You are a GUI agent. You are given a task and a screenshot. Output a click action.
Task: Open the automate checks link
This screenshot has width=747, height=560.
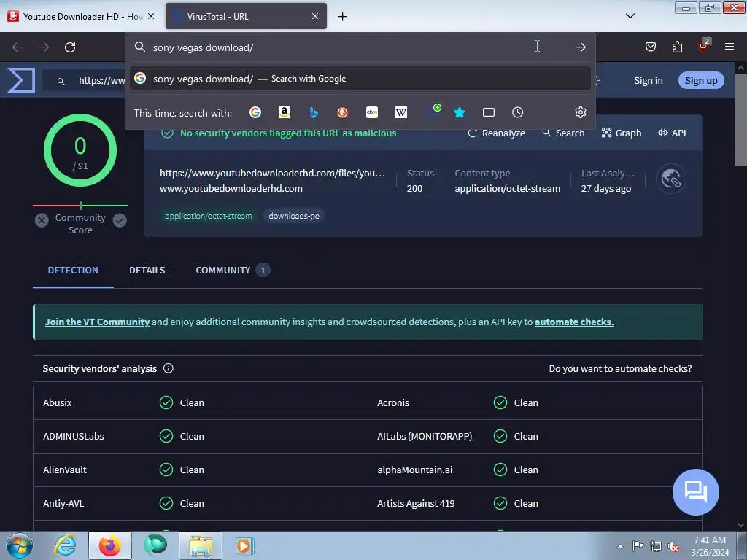574,322
